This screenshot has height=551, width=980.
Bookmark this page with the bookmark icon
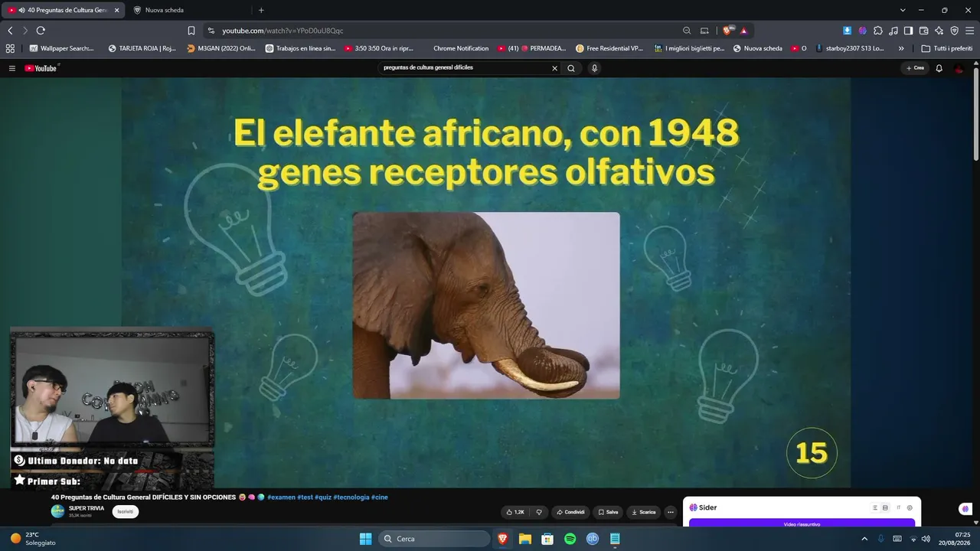click(191, 31)
